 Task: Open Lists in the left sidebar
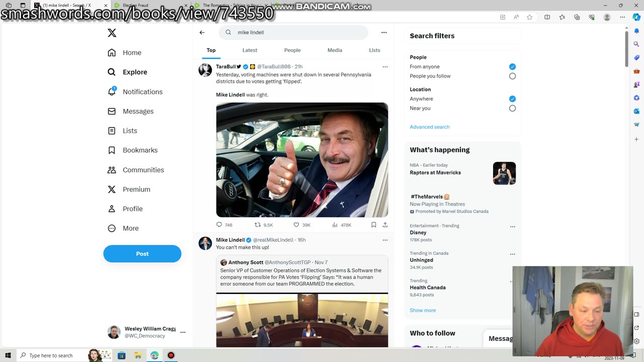[x=122, y=131]
